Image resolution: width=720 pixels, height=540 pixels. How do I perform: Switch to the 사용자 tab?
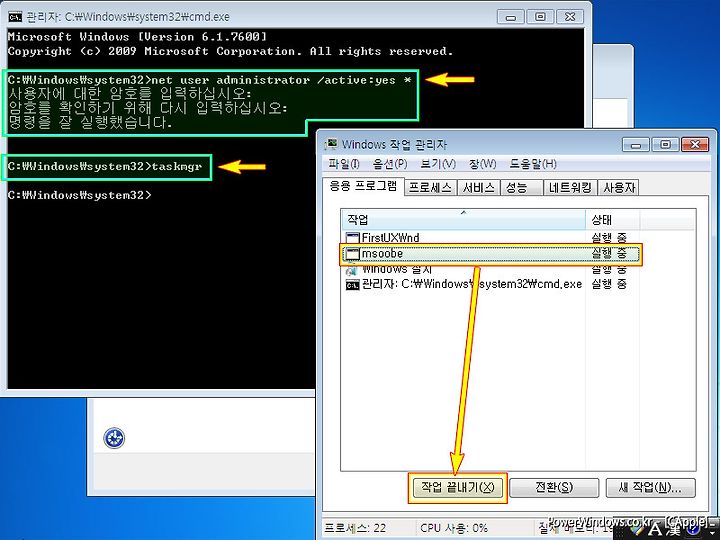tap(619, 187)
